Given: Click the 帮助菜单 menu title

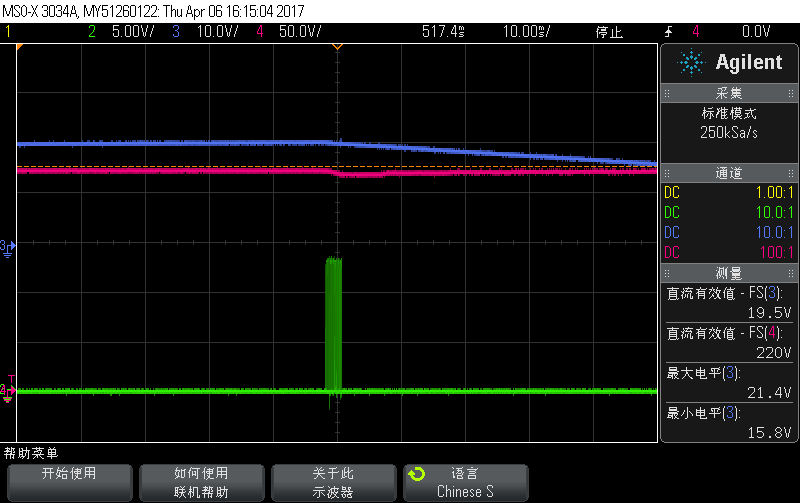Looking at the screenshot, I should point(31,453).
